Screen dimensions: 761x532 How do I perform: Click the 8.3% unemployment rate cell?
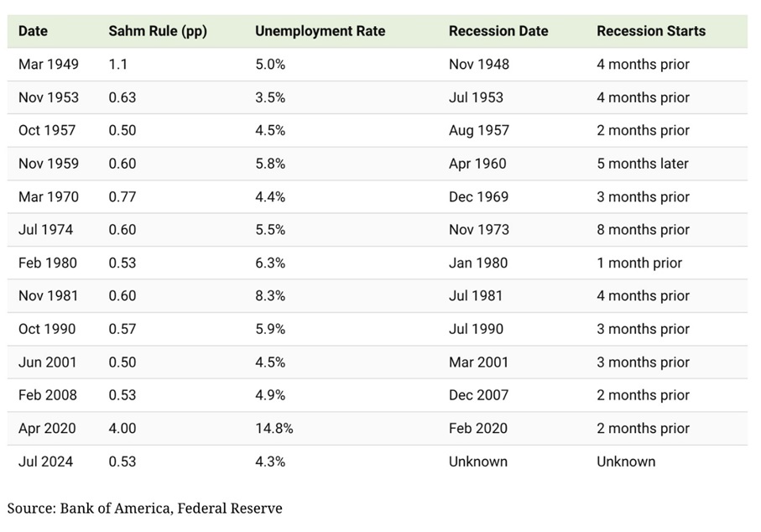pos(270,296)
